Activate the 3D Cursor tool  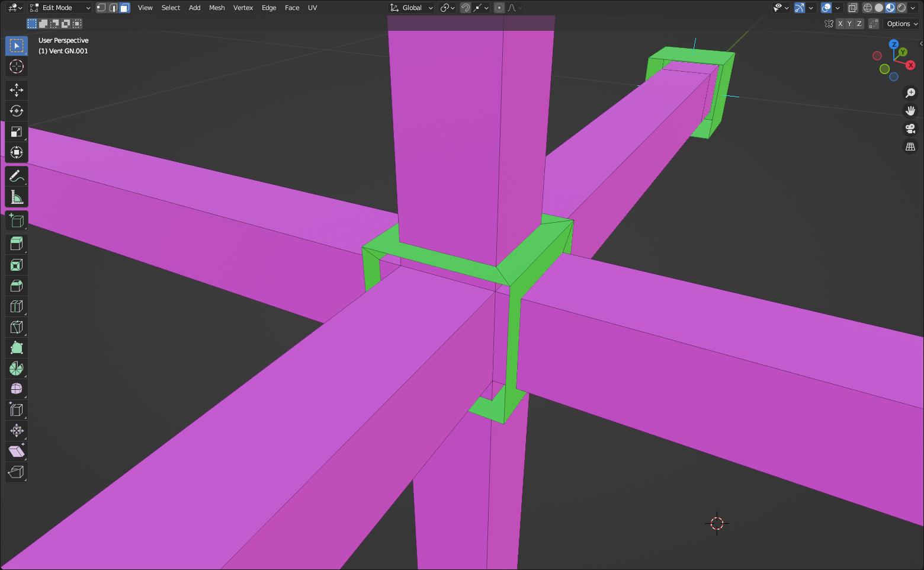pyautogui.click(x=17, y=66)
